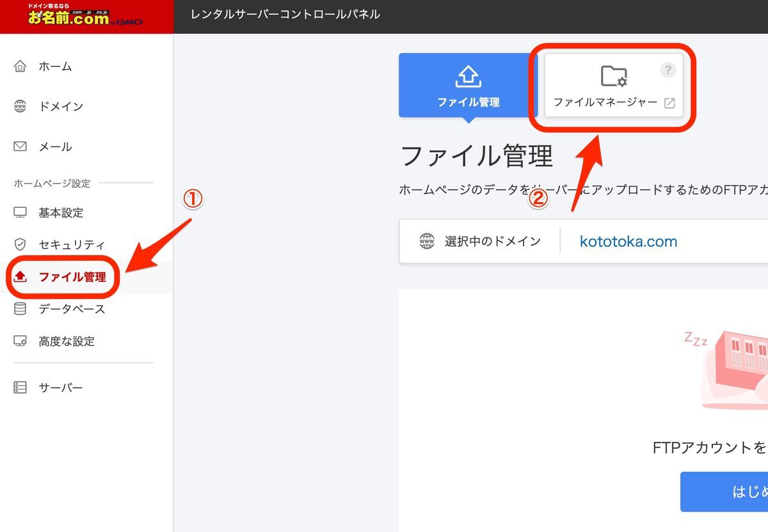Click the blue はじめ button

coord(724,492)
